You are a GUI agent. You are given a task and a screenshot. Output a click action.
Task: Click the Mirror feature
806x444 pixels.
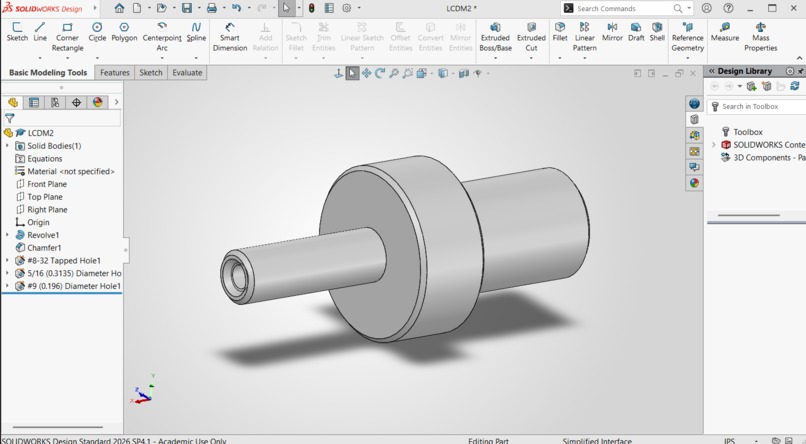click(612, 32)
